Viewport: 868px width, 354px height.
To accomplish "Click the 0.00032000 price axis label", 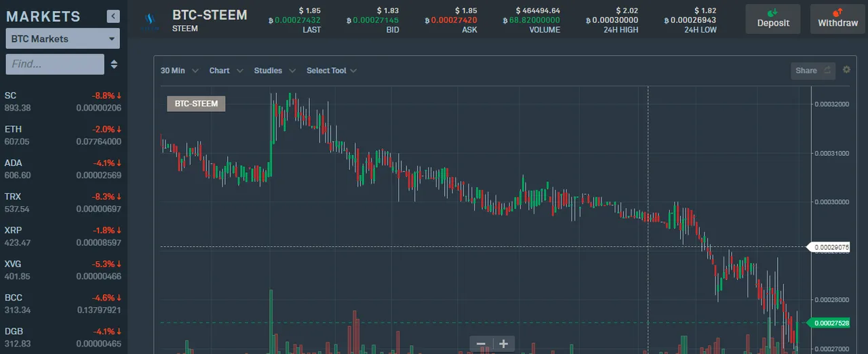I will (x=831, y=104).
